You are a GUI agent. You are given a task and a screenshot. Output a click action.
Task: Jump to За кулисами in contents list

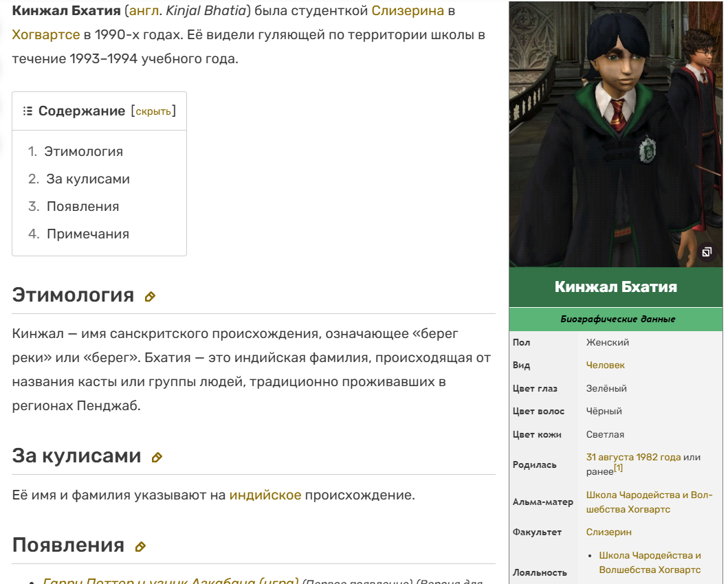[x=88, y=179]
